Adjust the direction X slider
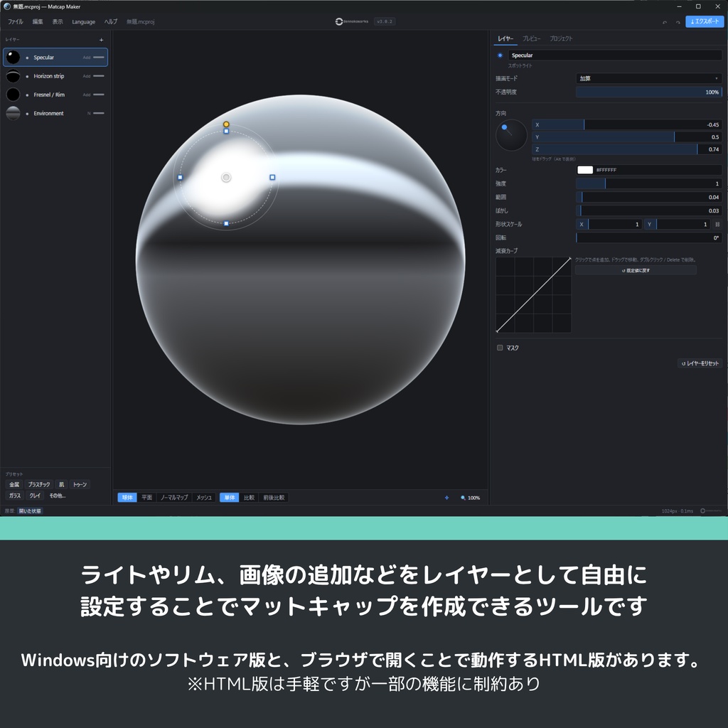 coord(627,124)
